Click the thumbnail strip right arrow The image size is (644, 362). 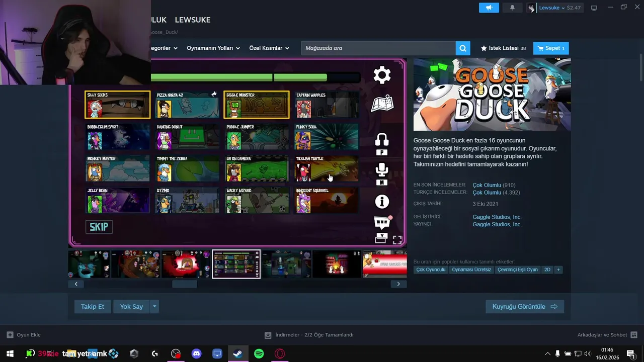point(398,284)
